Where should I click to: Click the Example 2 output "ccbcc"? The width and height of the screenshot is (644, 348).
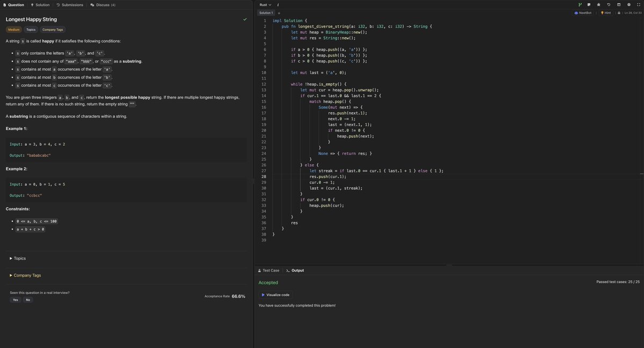(34, 195)
